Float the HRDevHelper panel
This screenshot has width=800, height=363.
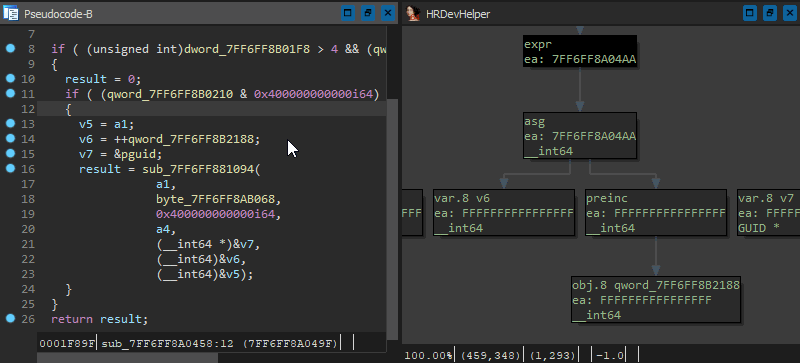[770, 13]
